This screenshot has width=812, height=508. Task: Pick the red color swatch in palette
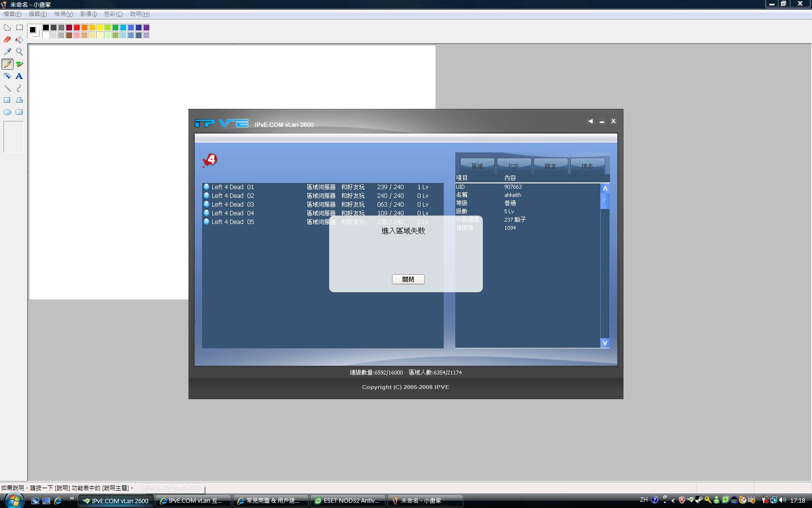click(x=77, y=28)
